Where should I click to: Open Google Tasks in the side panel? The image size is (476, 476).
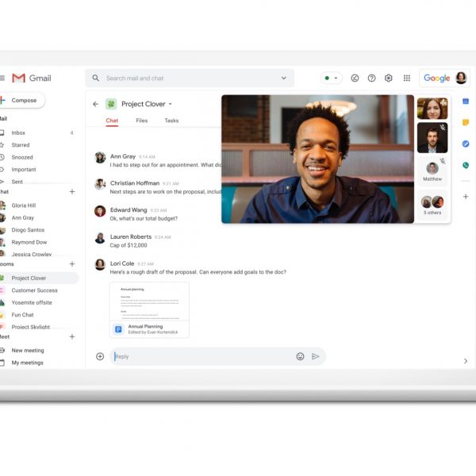(466, 144)
